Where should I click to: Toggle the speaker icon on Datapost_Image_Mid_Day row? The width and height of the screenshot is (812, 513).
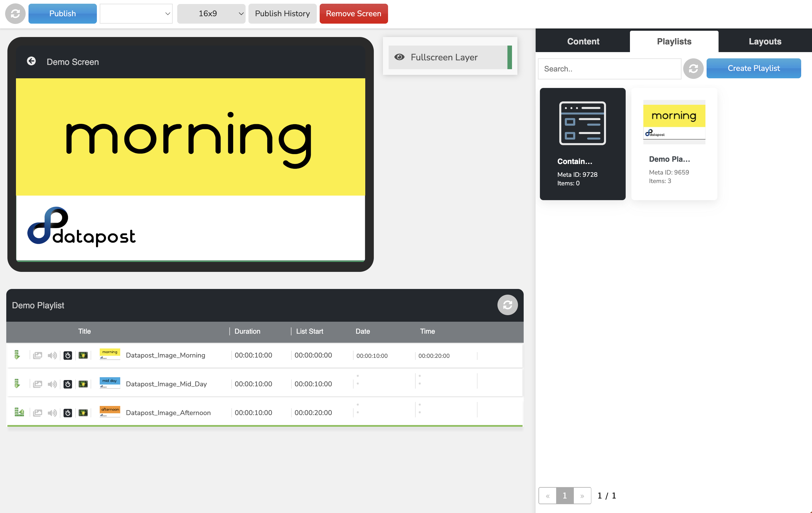pos(52,384)
